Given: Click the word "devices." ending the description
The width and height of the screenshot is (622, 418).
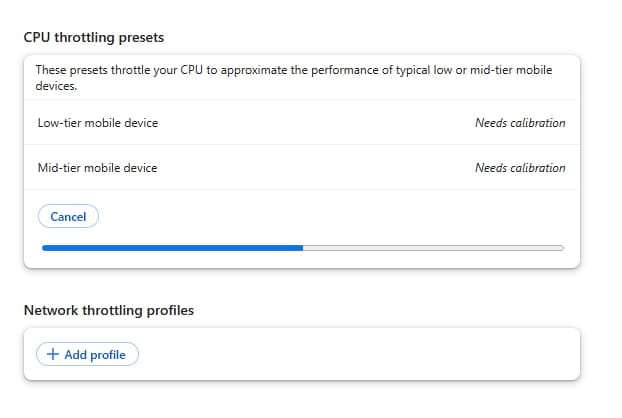Looking at the screenshot, I should coord(58,86).
